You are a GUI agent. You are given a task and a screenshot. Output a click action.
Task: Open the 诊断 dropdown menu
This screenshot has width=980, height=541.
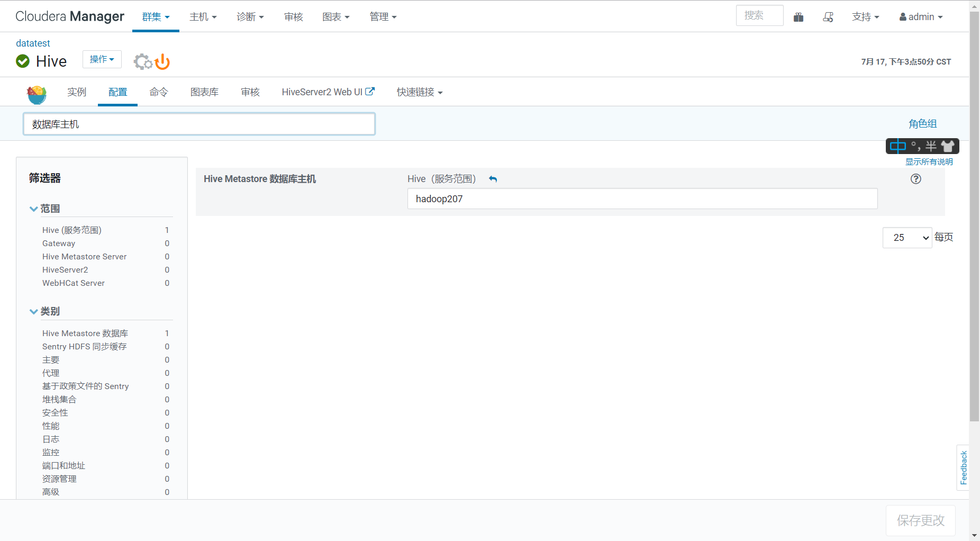point(250,17)
